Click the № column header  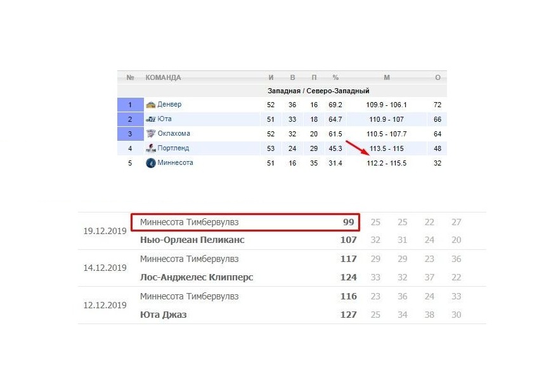click(131, 77)
